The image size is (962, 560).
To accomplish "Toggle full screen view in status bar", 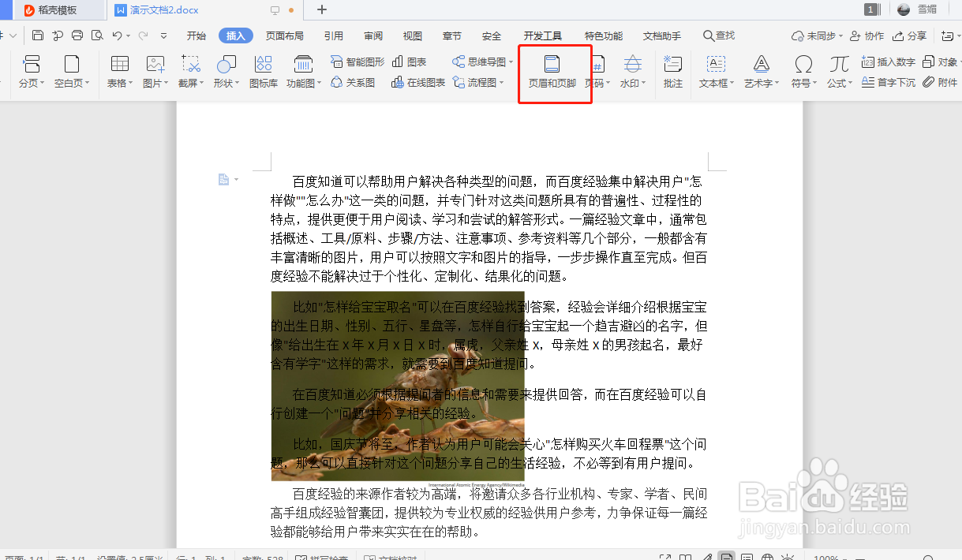I will [664, 557].
